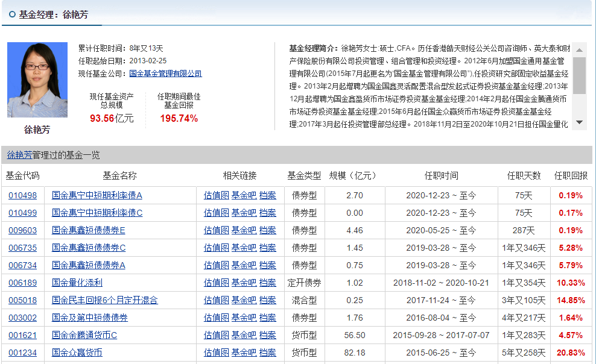
Task: Click the 混合型 fund type cell
Action: tap(304, 300)
